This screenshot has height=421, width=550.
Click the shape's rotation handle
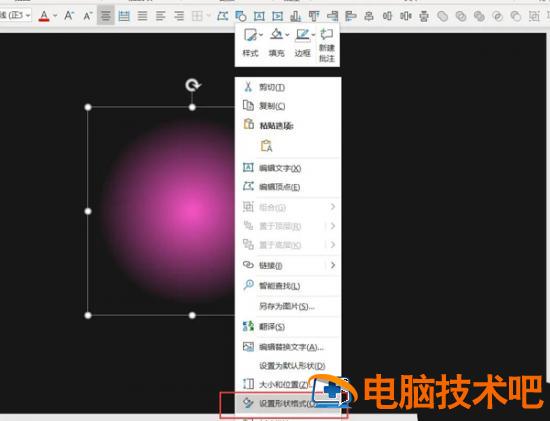193,85
